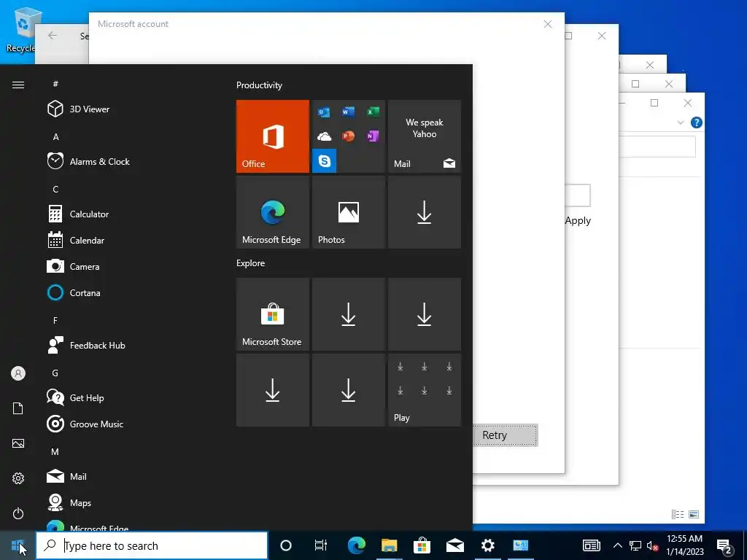Show hidden system tray icons
This screenshot has width=747, height=560.
click(617, 545)
